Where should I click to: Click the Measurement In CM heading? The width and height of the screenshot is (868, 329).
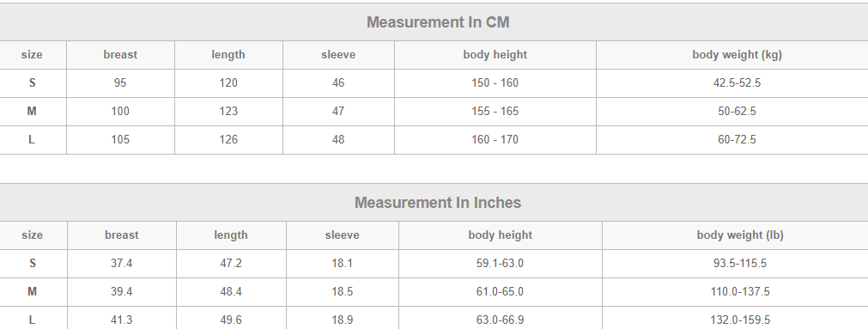[437, 22]
